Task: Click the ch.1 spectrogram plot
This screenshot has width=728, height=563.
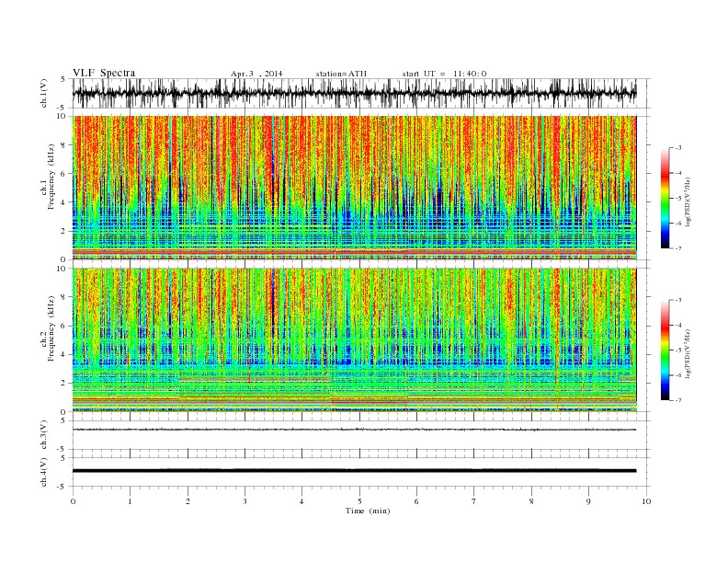Action: pos(354,188)
